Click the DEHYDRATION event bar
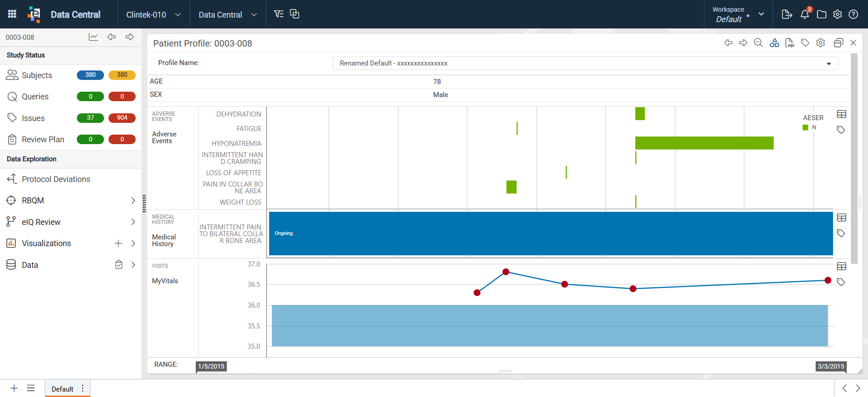 [640, 114]
